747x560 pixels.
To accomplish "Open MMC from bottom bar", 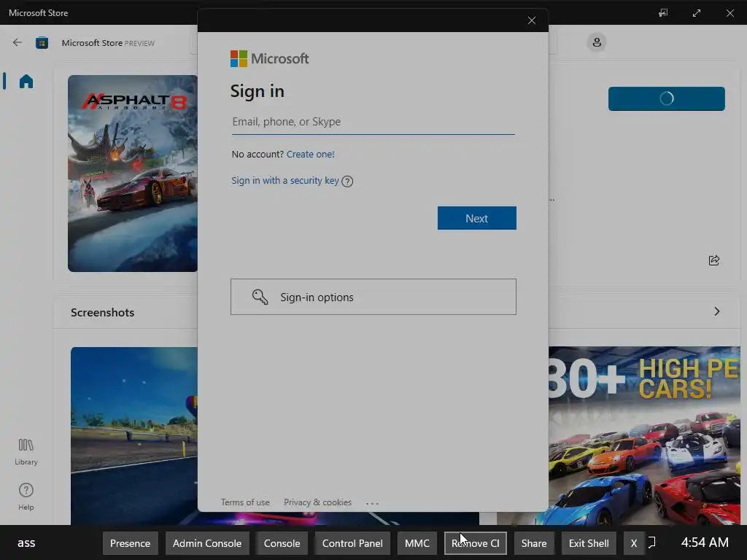I will (417, 543).
